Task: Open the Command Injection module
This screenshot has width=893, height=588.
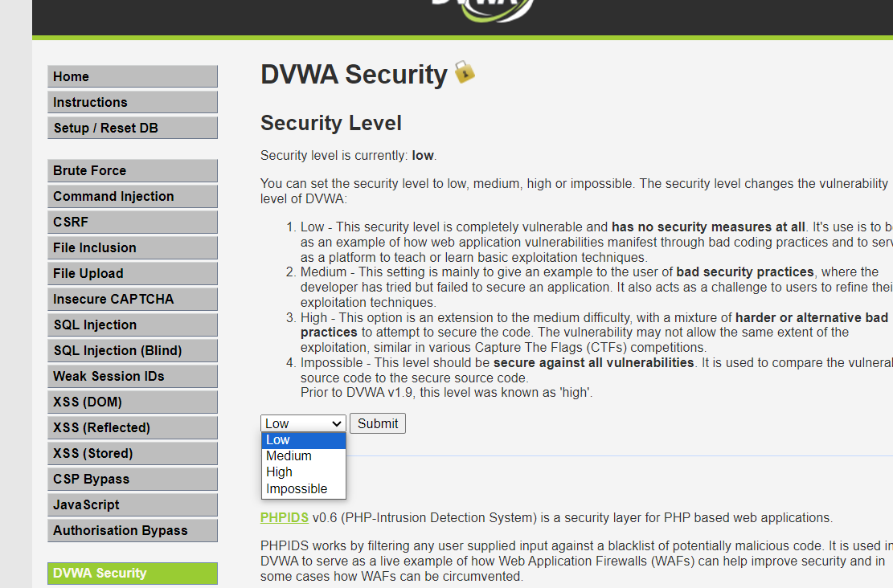Action: [x=132, y=196]
